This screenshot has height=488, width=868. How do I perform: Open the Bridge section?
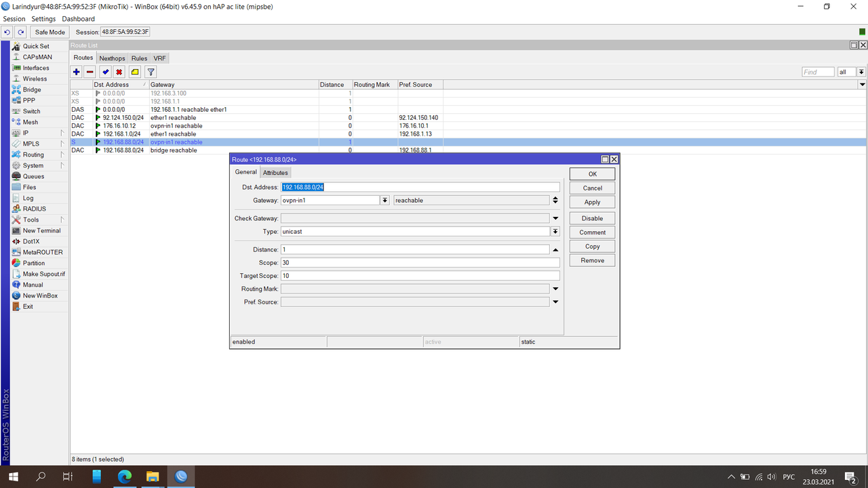(x=32, y=89)
